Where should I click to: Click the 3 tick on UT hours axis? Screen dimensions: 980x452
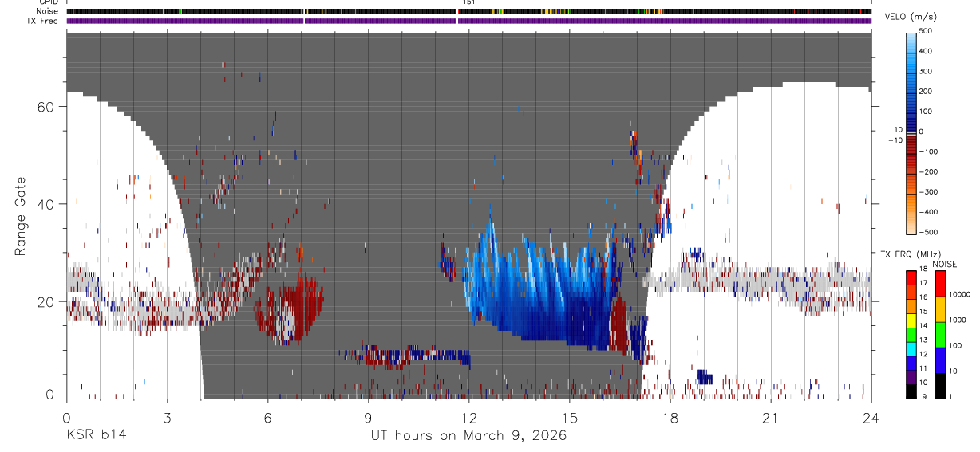coord(167,417)
